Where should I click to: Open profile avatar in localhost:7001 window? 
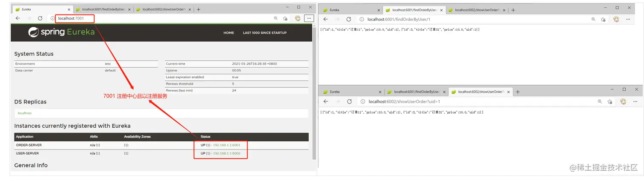click(x=298, y=18)
